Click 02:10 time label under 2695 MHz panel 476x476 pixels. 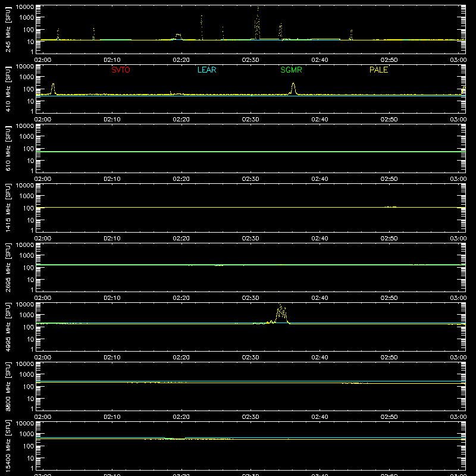pos(112,298)
